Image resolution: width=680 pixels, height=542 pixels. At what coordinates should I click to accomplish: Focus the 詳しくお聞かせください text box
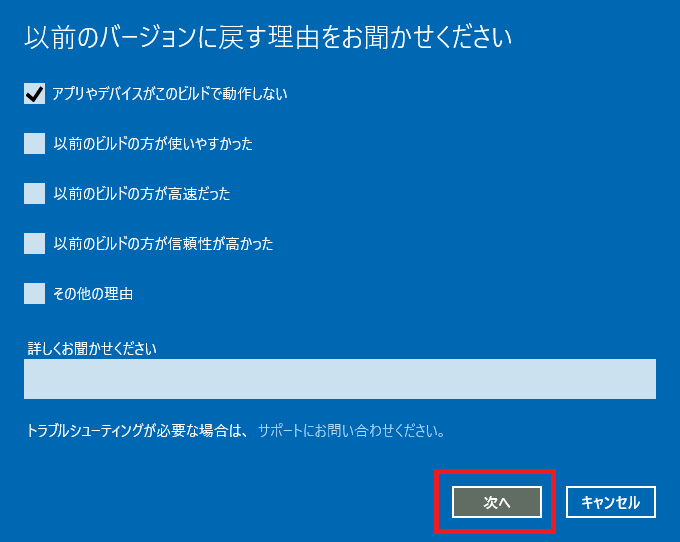[340, 379]
